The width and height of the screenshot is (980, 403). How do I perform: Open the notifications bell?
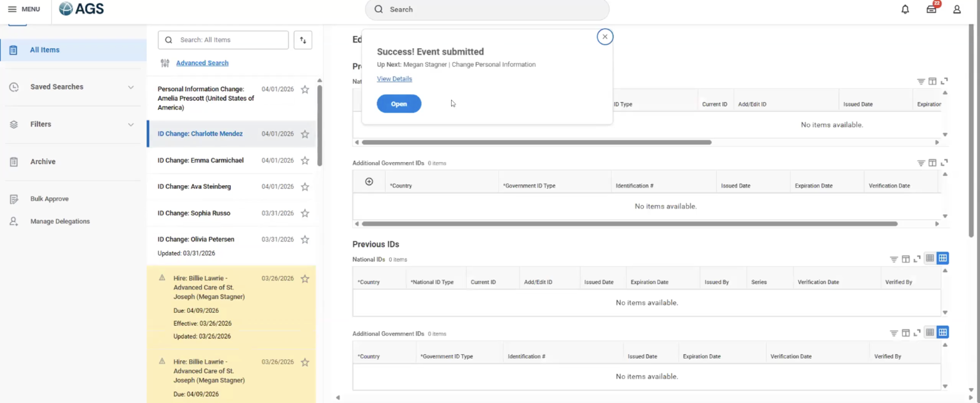905,9
